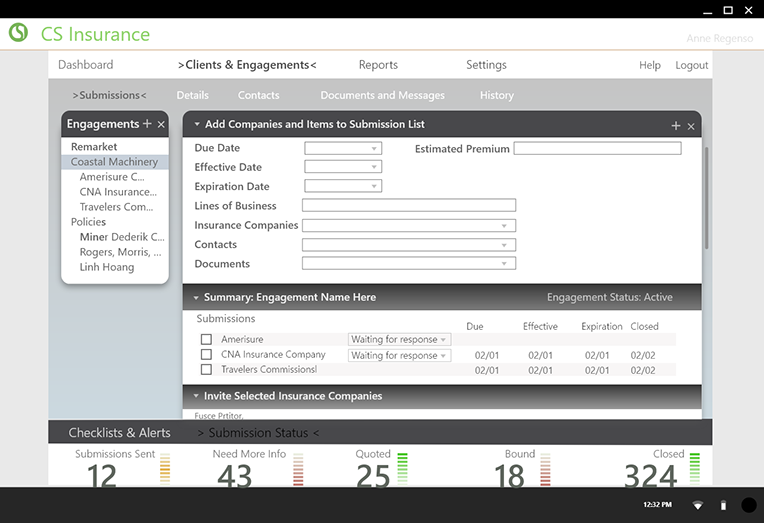The image size is (764, 523).
Task: Click the vertical scrollbar of main panel
Action: coord(706,200)
